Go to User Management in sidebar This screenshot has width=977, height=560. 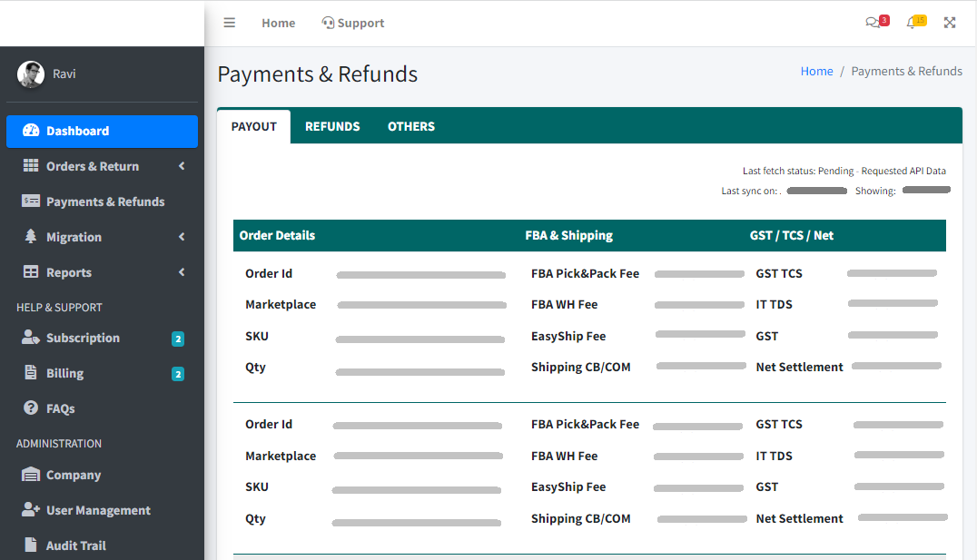[x=98, y=510]
